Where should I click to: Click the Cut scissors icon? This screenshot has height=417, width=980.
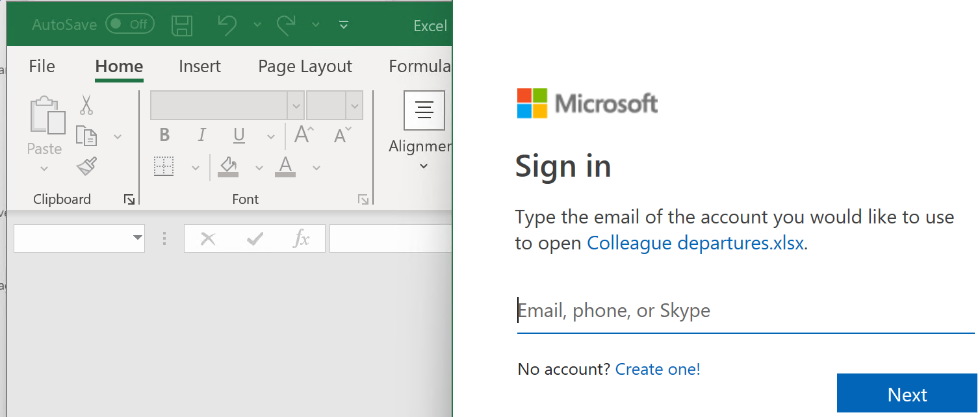click(86, 105)
